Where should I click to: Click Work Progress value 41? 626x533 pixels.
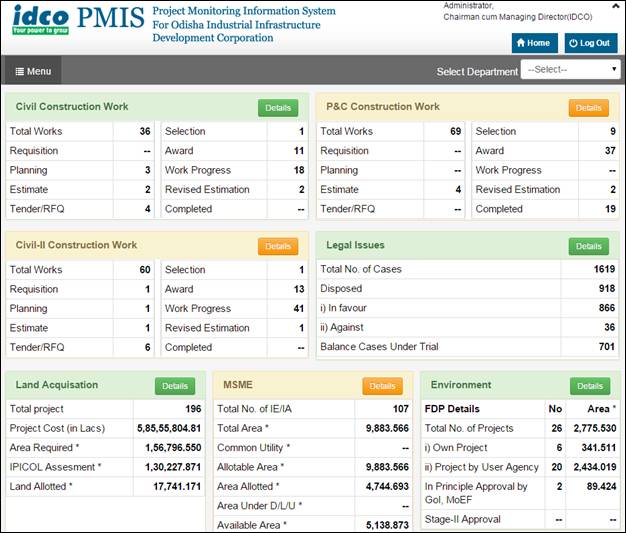click(299, 309)
